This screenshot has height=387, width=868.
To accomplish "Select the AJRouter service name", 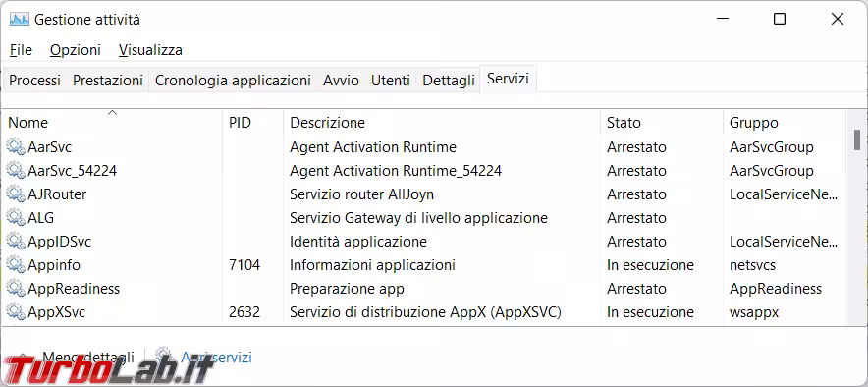I will 57,194.
